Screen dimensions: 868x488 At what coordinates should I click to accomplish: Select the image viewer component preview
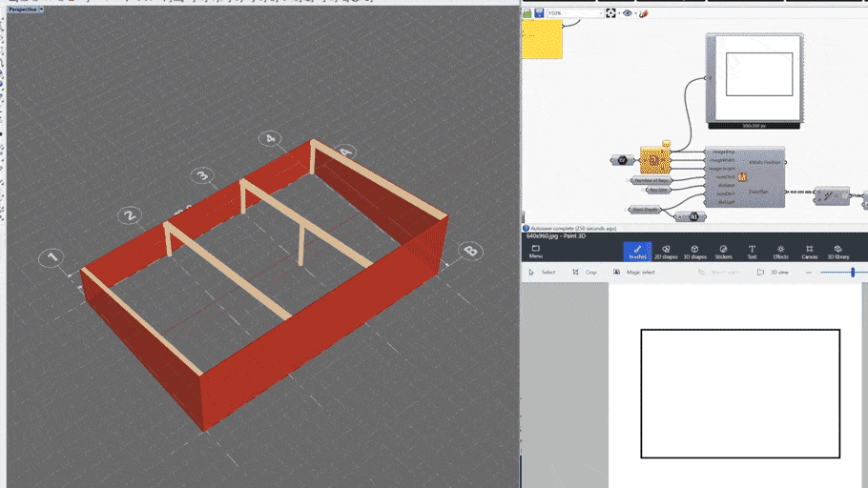[757, 78]
